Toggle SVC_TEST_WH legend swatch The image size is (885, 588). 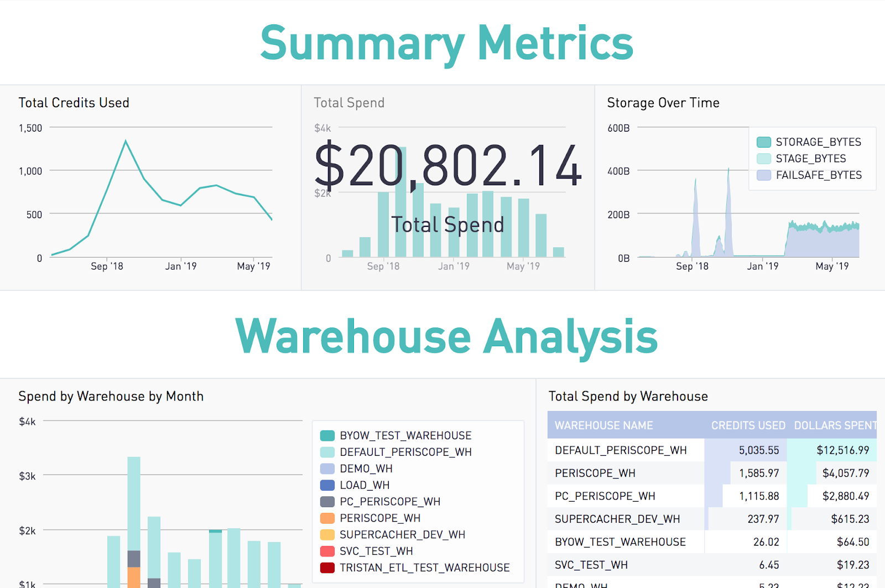(x=327, y=551)
